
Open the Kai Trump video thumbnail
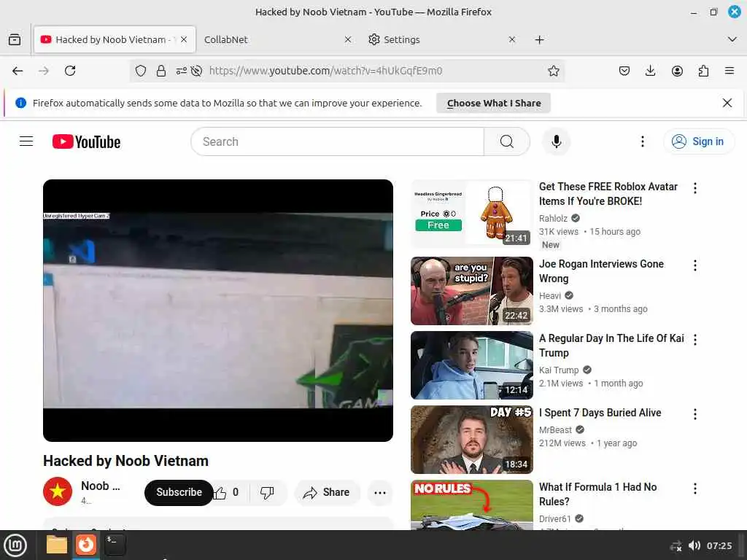472,365
